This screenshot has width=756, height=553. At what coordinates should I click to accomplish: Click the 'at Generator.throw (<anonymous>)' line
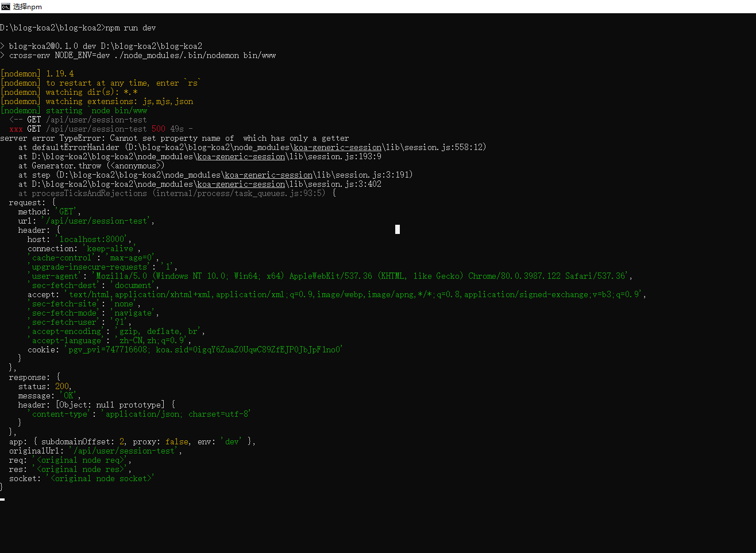pos(91,166)
